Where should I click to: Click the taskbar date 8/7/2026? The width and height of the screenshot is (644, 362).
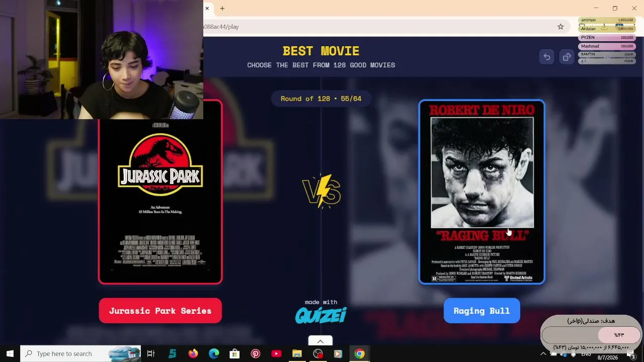pos(607,357)
